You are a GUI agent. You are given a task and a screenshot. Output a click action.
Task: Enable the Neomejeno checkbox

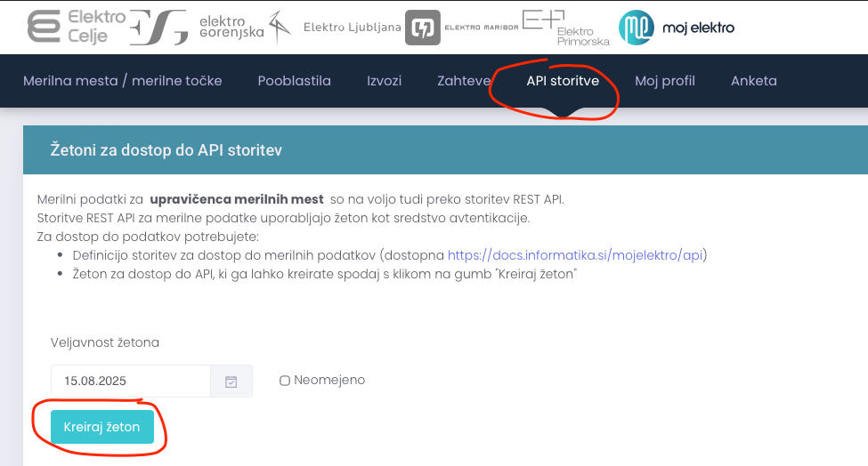[x=285, y=381]
